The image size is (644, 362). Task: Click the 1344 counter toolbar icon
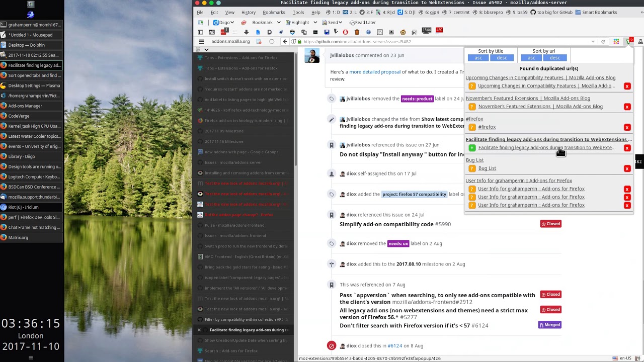pos(427,30)
